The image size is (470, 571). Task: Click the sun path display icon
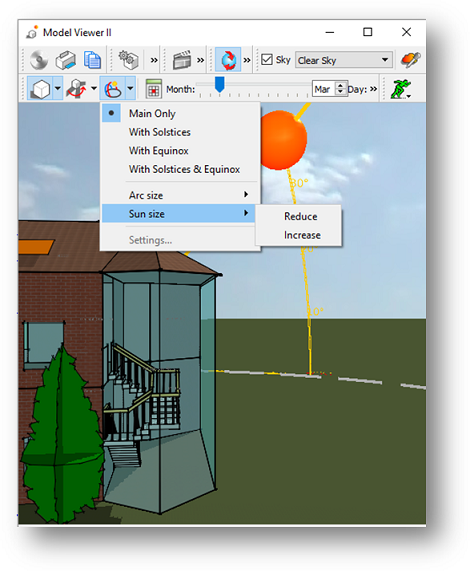[113, 88]
